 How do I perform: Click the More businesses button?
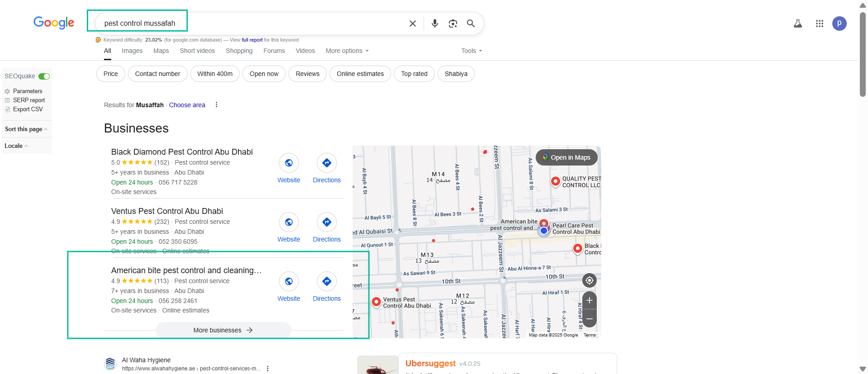[223, 330]
